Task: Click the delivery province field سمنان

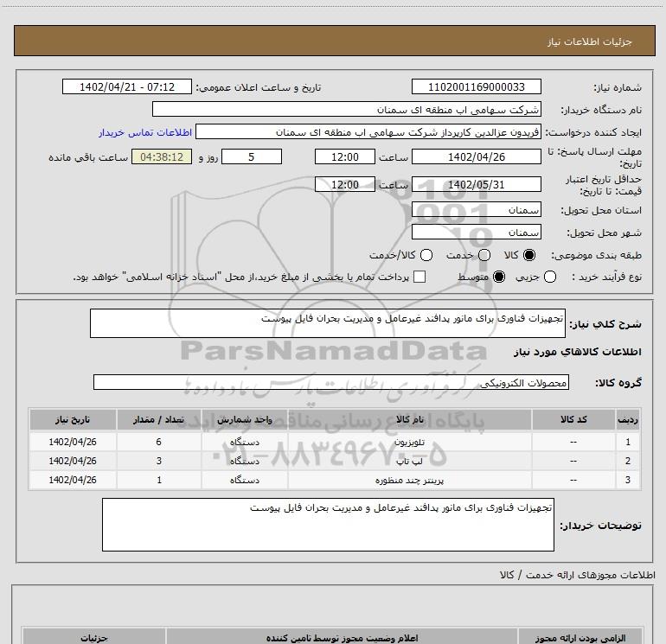Action: tap(476, 209)
